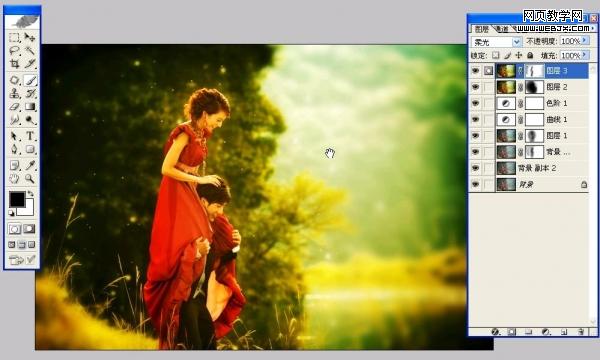Click the feather image atop the toolbox
This screenshot has width=600, height=360.
coord(22,21)
